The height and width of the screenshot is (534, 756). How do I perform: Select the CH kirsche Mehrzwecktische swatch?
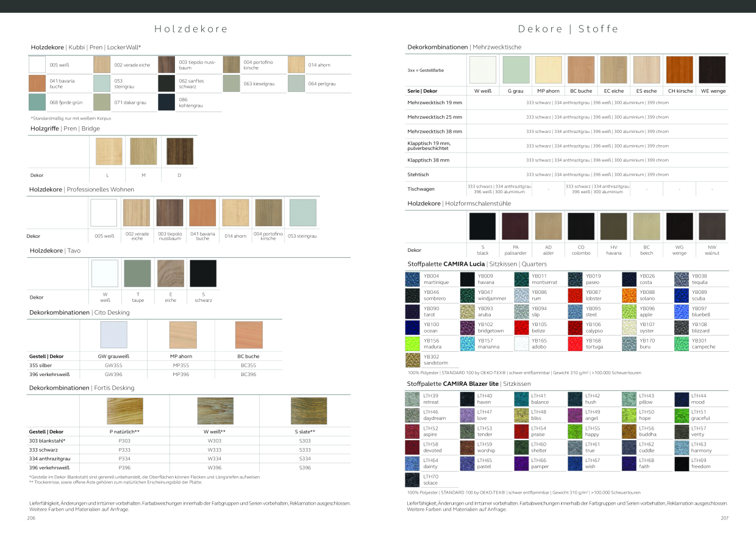pos(679,69)
